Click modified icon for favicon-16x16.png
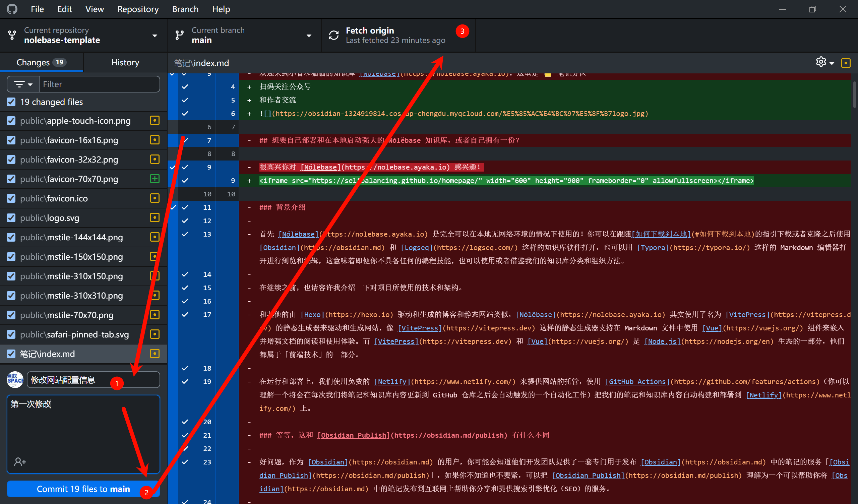The height and width of the screenshot is (504, 858). [x=155, y=140]
